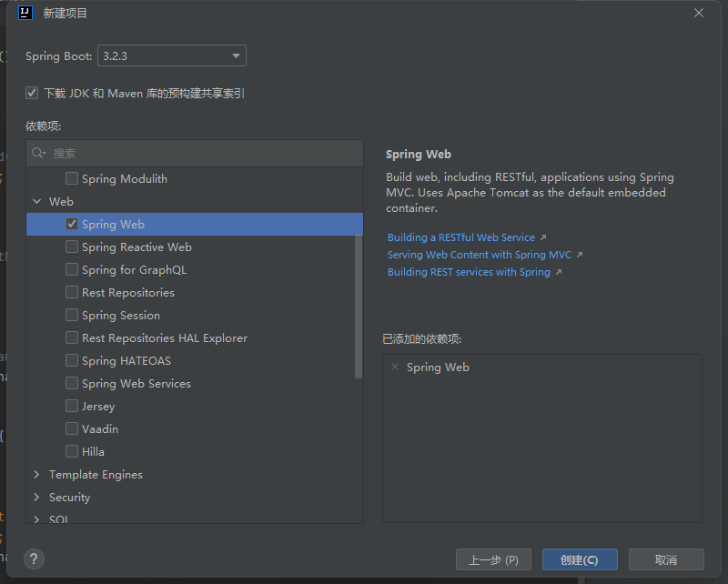
Task: Click the dependency list scrollbar
Action: 359,307
